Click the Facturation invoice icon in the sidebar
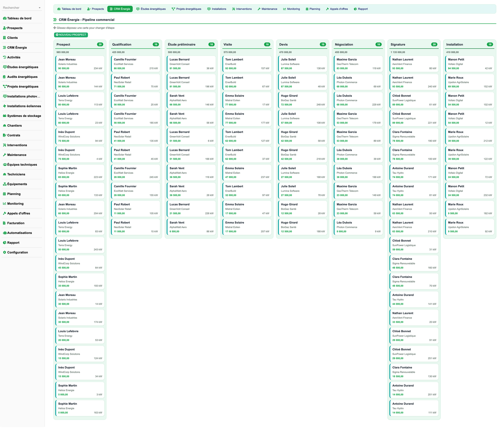The image size is (504, 431). tap(4, 223)
